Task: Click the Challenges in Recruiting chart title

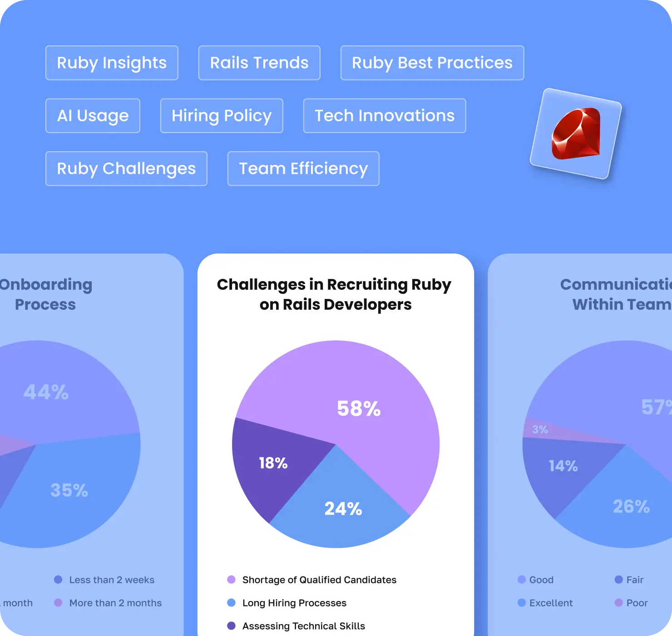Action: [x=335, y=294]
